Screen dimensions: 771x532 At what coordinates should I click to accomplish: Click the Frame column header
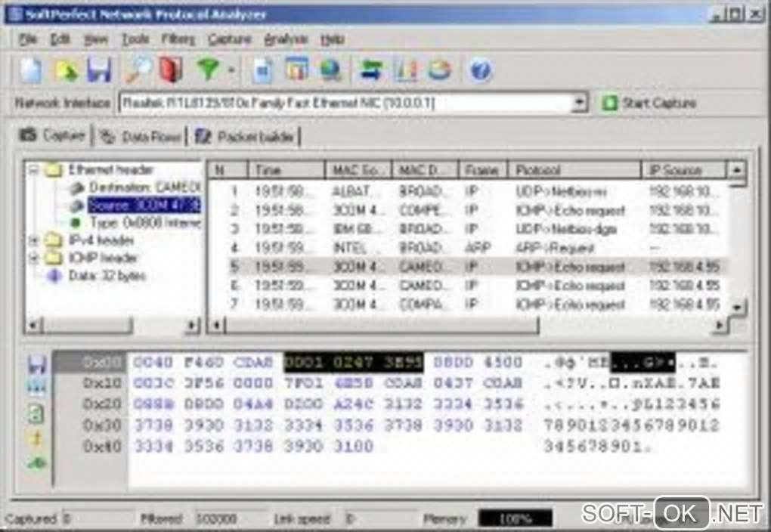[483, 170]
